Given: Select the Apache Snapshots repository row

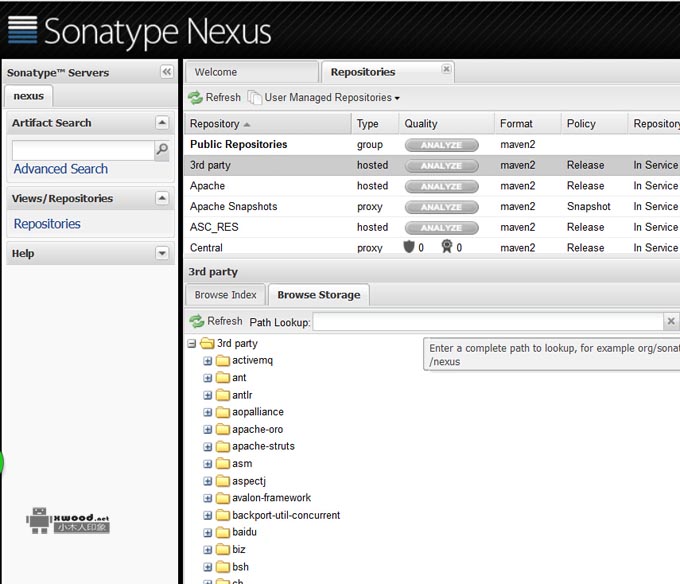Looking at the screenshot, I should pos(432,206).
